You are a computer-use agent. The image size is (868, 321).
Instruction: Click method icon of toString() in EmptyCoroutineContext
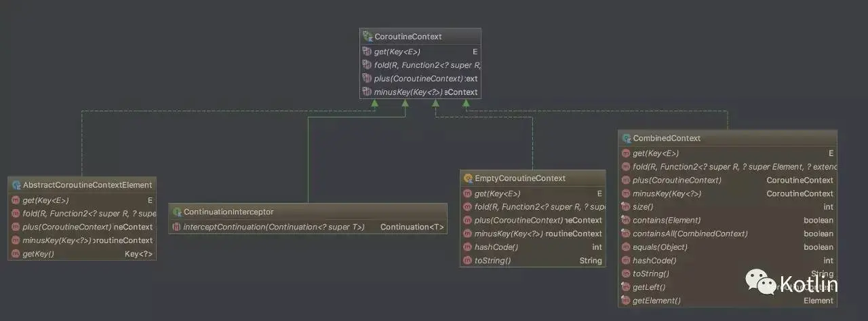(x=468, y=261)
